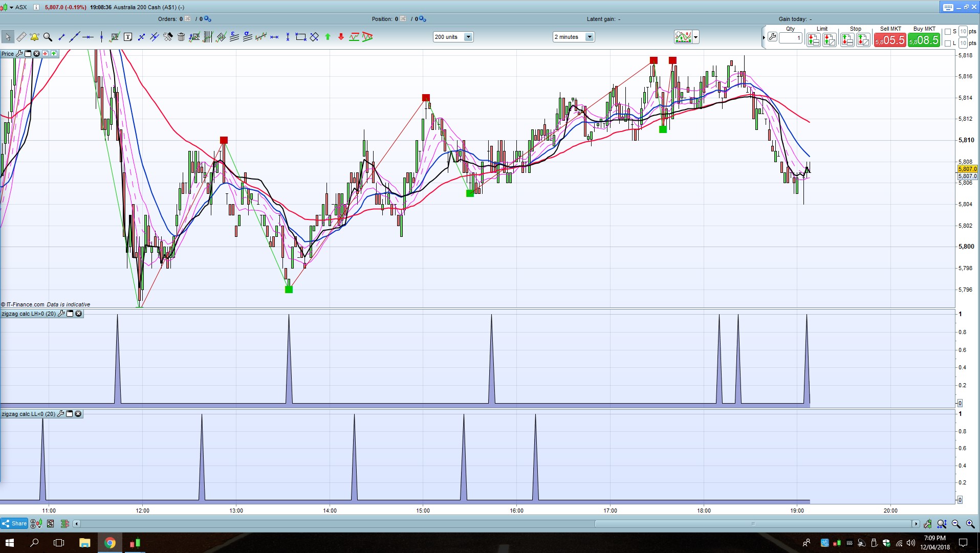Close the zigzag calc LL<0 panel
Screen dimensions: 980x553
78,414
